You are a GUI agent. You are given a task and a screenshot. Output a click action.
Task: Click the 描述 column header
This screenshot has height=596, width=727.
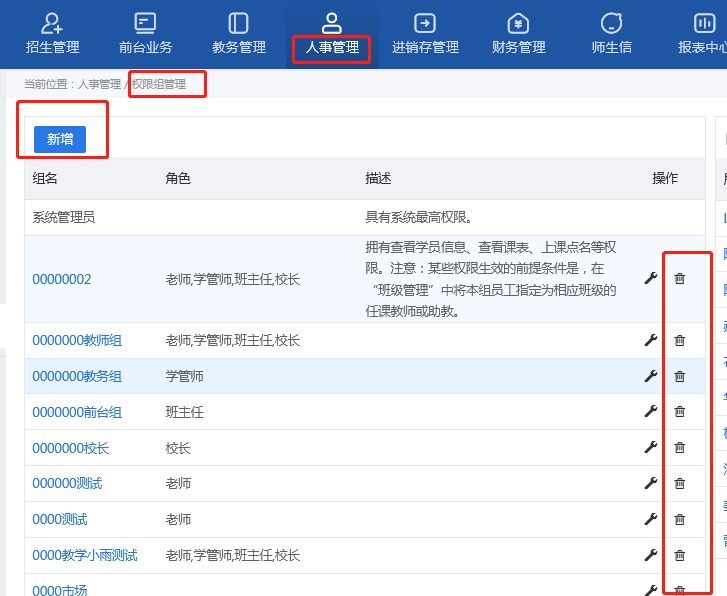tap(378, 178)
